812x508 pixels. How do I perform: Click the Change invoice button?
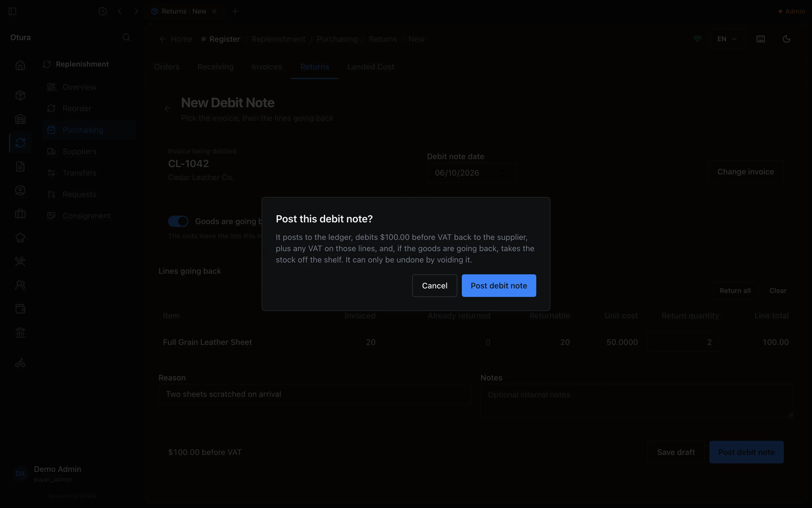point(745,172)
